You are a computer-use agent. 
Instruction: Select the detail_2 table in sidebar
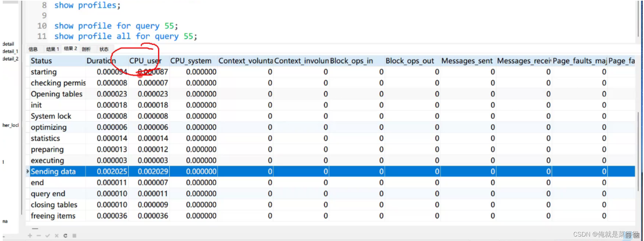(10, 59)
